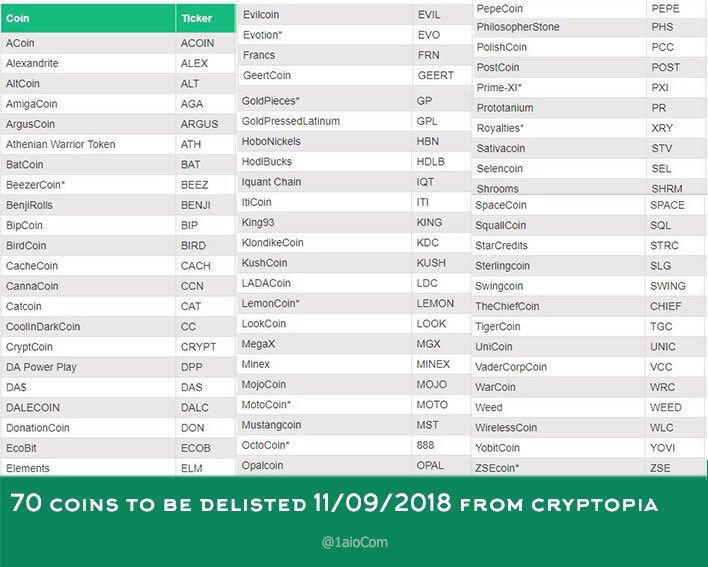Open the BeezerCoin* coin link
Image resolution: width=708 pixels, height=567 pixels.
(x=35, y=185)
